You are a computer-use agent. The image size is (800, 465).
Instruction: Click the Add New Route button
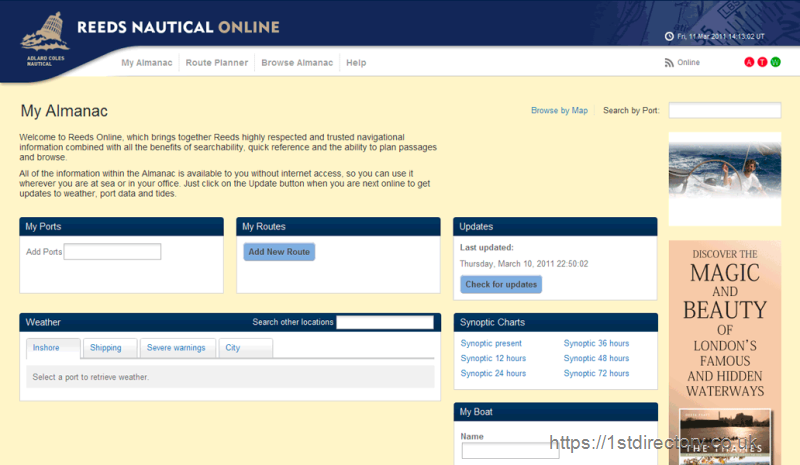[279, 252]
